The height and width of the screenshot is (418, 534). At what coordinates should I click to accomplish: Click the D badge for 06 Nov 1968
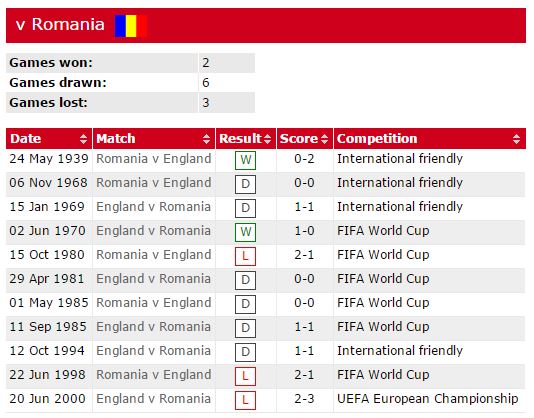point(245,184)
